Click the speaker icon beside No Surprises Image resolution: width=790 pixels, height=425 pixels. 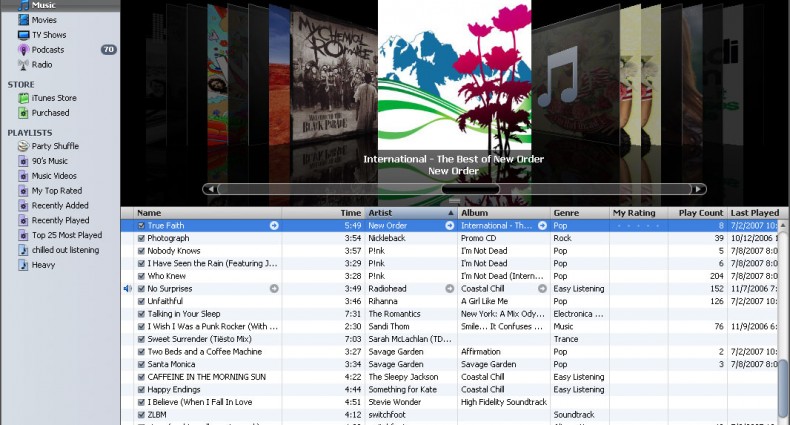coord(127,288)
